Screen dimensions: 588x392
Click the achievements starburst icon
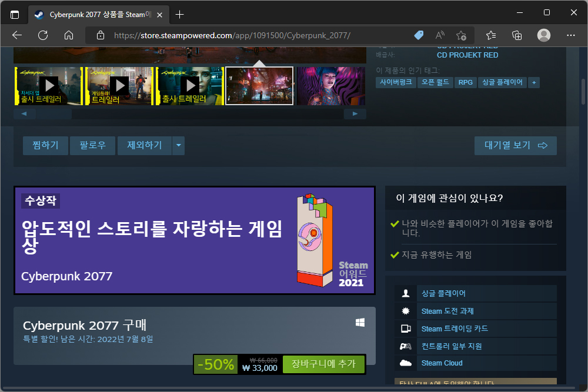406,311
